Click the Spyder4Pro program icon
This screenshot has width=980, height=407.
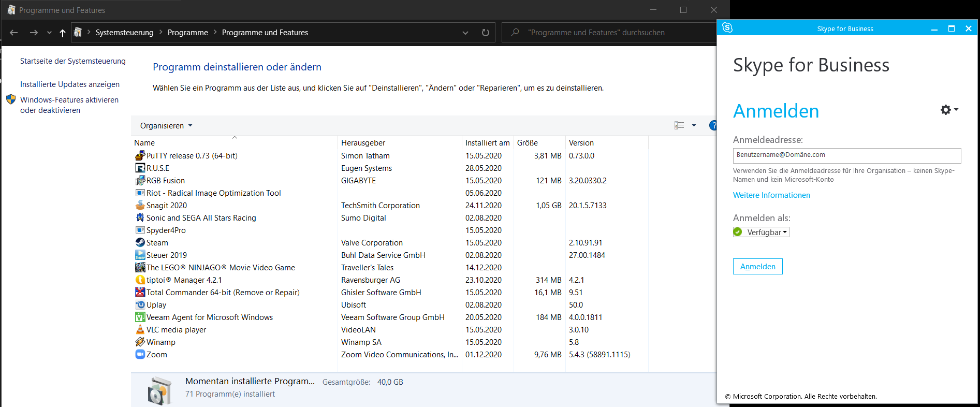pos(140,230)
